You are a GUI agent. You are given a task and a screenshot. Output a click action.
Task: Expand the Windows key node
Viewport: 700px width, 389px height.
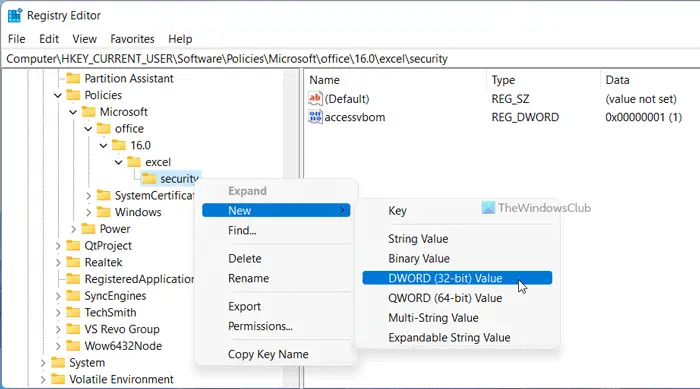pos(88,212)
